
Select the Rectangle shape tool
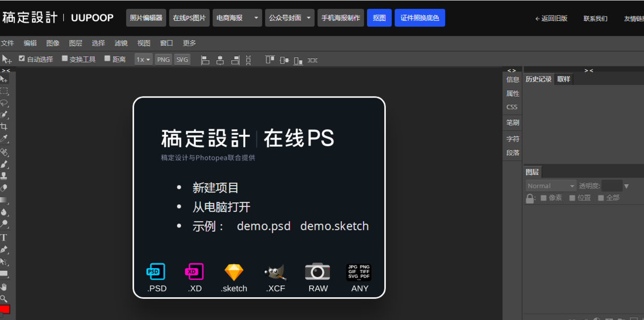tap(4, 273)
